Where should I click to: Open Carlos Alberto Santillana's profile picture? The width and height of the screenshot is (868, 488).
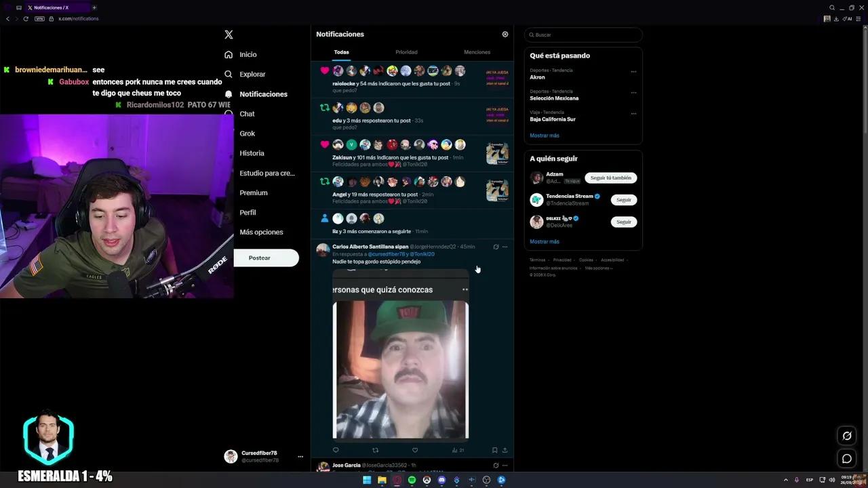coord(323,249)
